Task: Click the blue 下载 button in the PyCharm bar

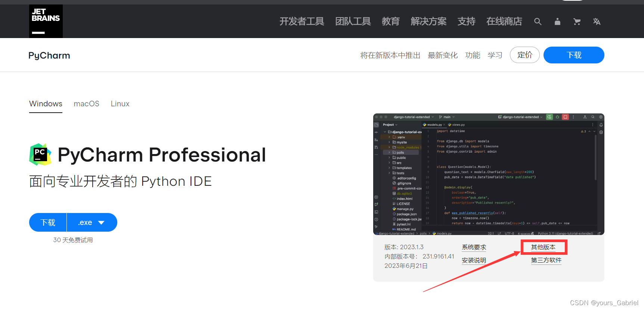Action: pos(574,55)
